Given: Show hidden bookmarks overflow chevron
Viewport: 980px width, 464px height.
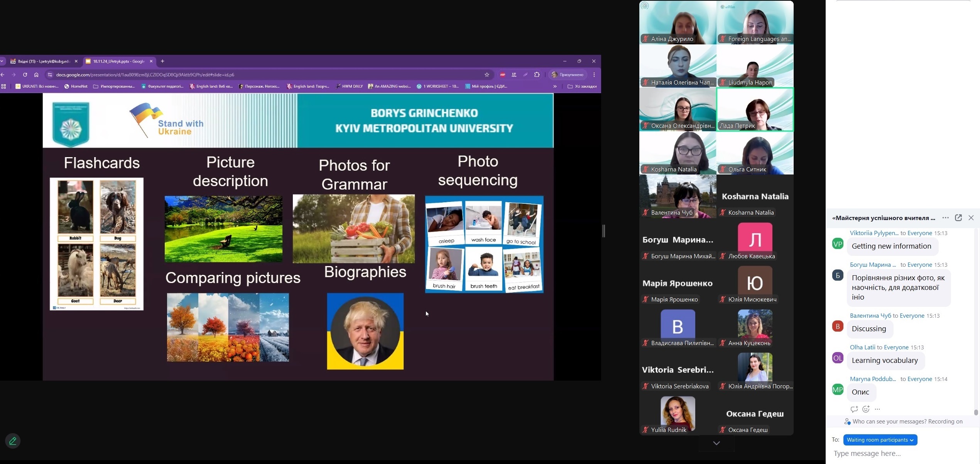Looking at the screenshot, I should click(555, 86).
